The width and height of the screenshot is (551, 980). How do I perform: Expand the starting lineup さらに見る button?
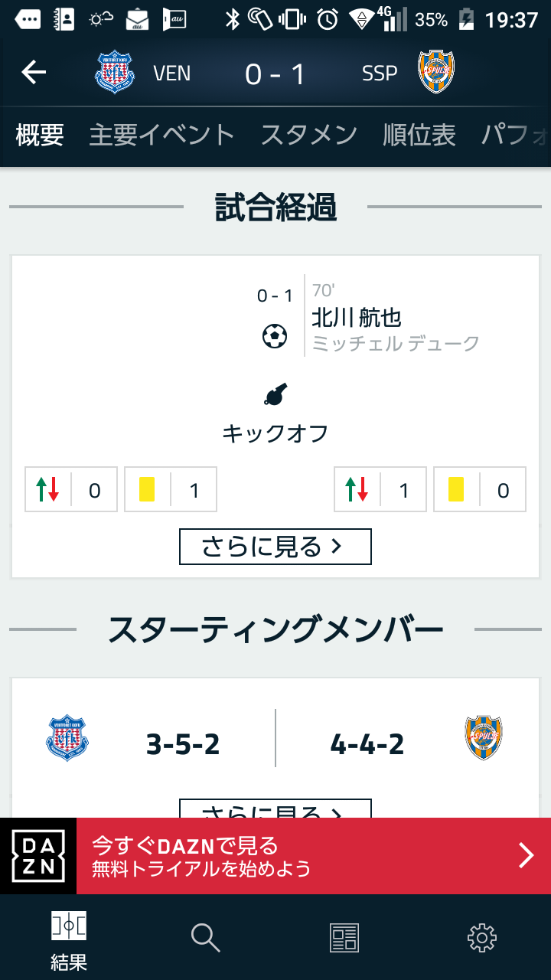(x=275, y=808)
